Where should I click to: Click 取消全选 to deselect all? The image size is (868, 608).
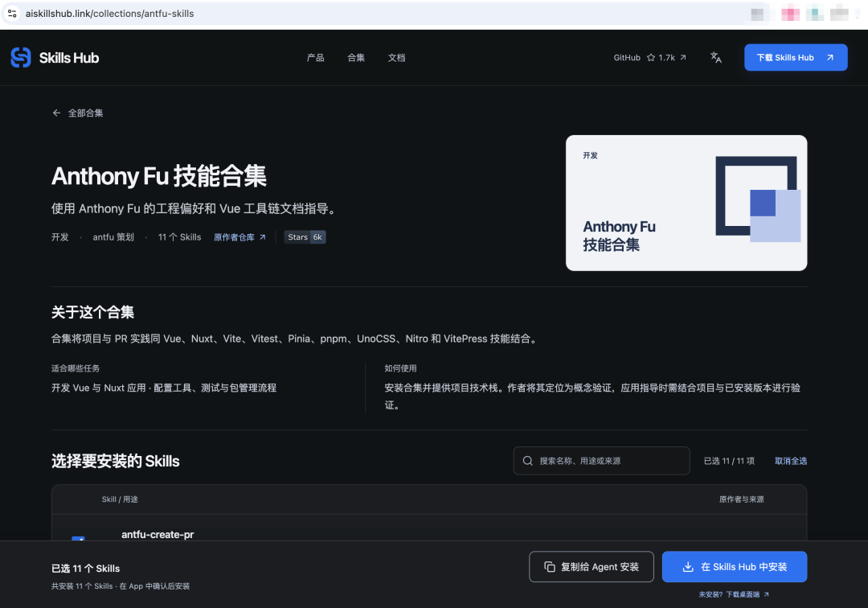coord(791,461)
